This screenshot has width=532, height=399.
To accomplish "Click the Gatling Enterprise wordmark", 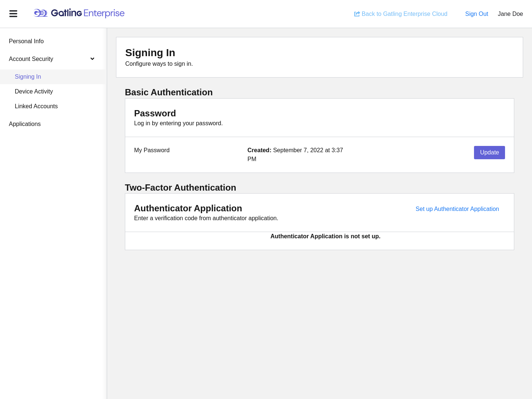I will [88, 13].
